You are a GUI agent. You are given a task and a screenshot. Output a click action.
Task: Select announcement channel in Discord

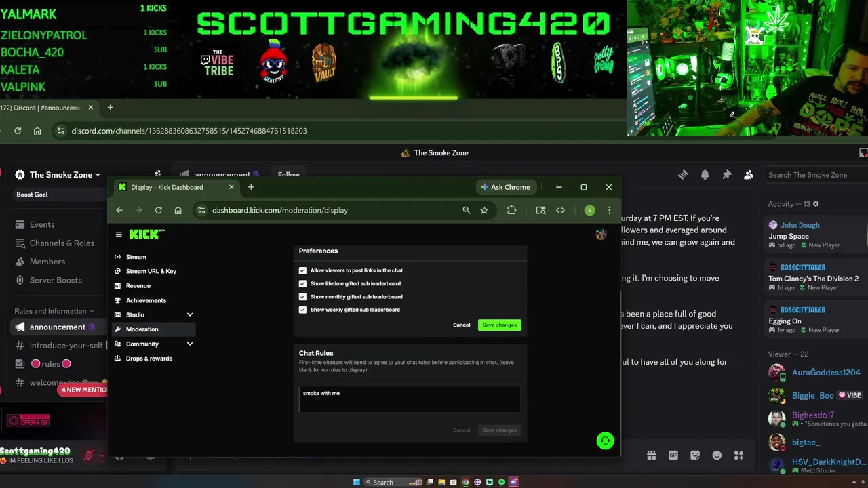60,327
